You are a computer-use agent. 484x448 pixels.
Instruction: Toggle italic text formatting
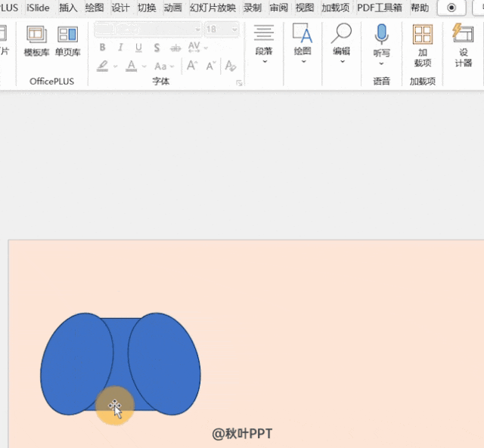[x=120, y=48]
